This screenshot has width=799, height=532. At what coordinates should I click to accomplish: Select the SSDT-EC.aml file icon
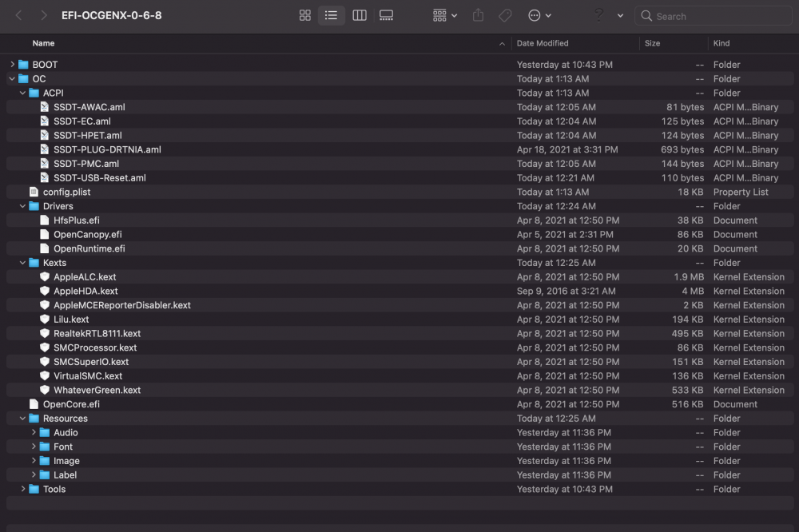click(44, 121)
